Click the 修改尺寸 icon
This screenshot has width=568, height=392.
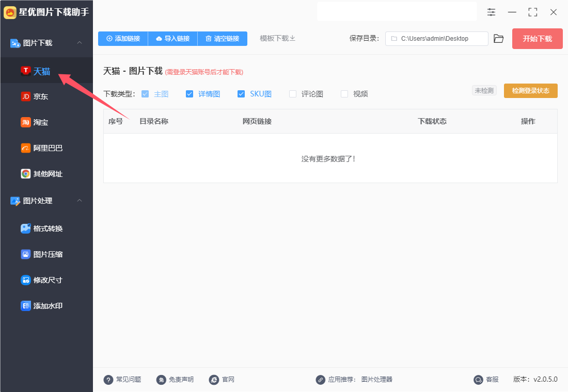(26, 280)
